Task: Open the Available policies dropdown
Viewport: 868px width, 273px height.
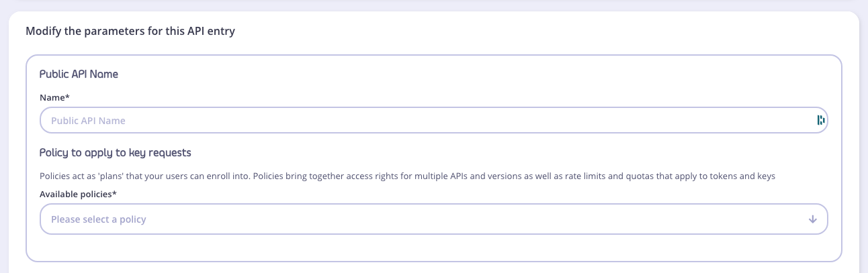Action: click(x=430, y=219)
